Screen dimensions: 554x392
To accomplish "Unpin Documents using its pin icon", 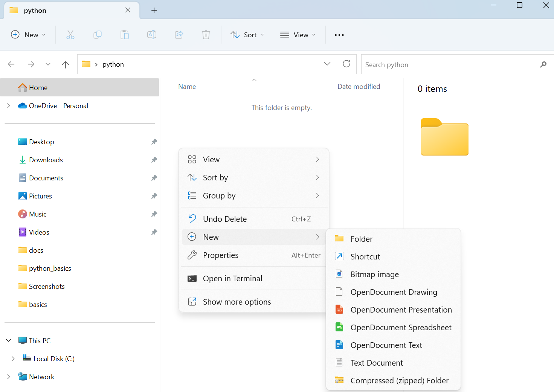I will tap(154, 178).
